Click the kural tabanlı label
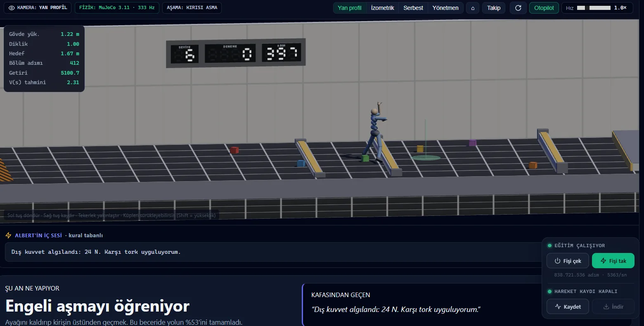 point(85,235)
